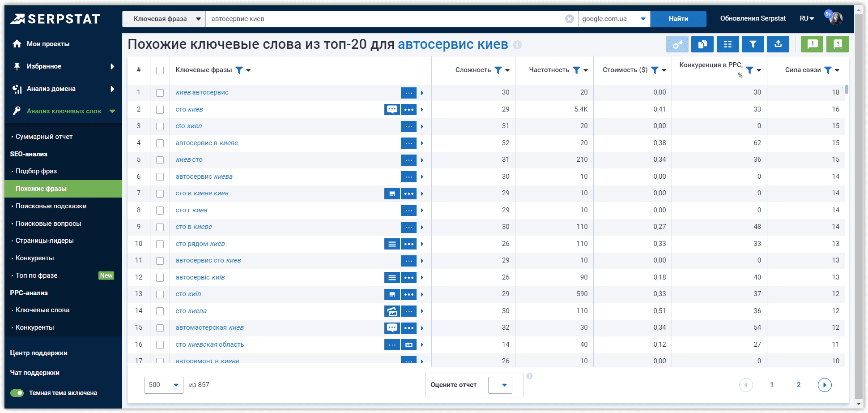Screen dimensions: 868x413
Task: Toggle the Темная тема включена switch
Action: pyautogui.click(x=17, y=393)
